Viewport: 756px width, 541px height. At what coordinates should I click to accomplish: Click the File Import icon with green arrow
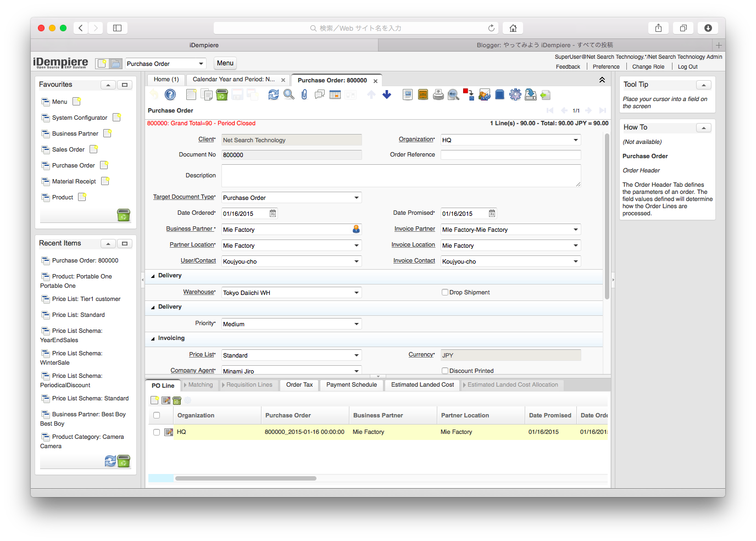546,94
